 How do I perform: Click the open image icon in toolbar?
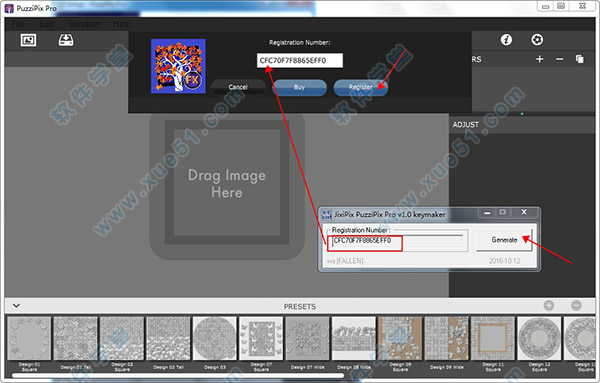pos(28,40)
